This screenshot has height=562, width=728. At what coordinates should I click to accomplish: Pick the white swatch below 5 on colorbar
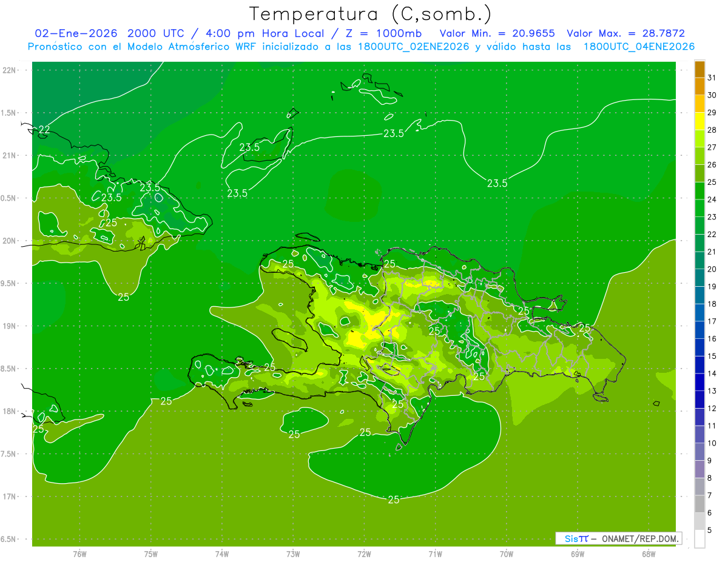(x=699, y=538)
